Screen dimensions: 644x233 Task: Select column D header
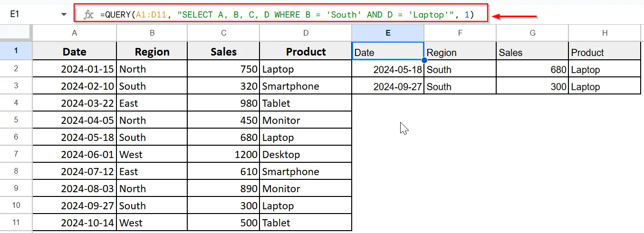(306, 33)
